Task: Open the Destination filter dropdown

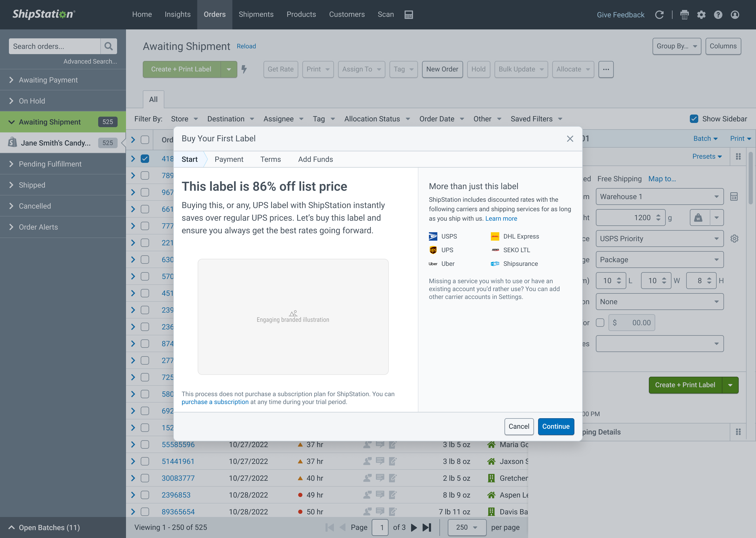Action: pos(231,118)
